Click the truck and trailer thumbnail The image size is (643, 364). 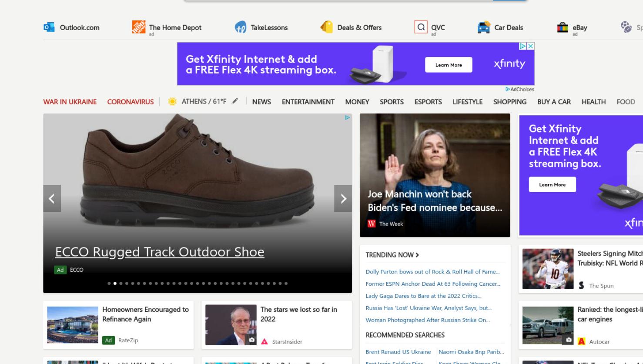(x=548, y=325)
